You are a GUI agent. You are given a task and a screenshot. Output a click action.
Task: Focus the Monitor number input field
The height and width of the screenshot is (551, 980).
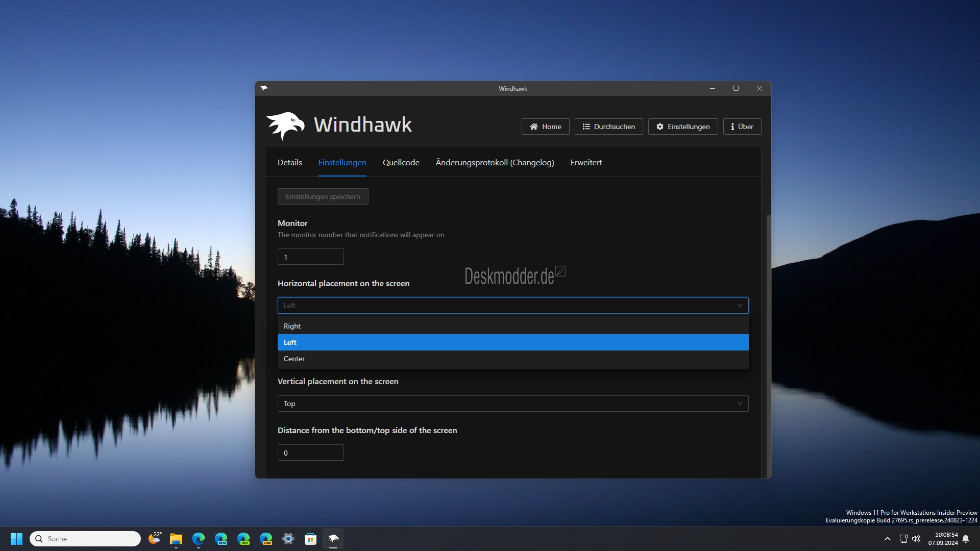(x=310, y=257)
